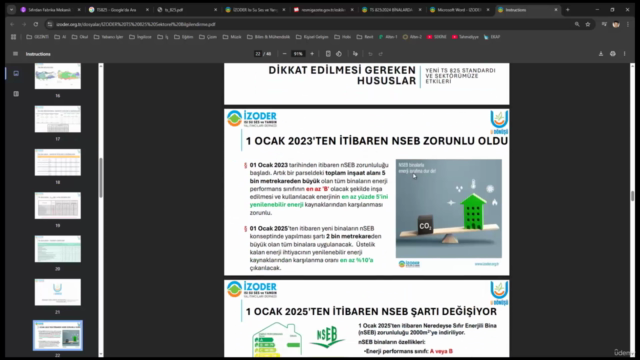This screenshot has height=360, width=640.
Task: Open the apps grid in bookmarks bar
Action: pyautogui.click(x=13, y=37)
